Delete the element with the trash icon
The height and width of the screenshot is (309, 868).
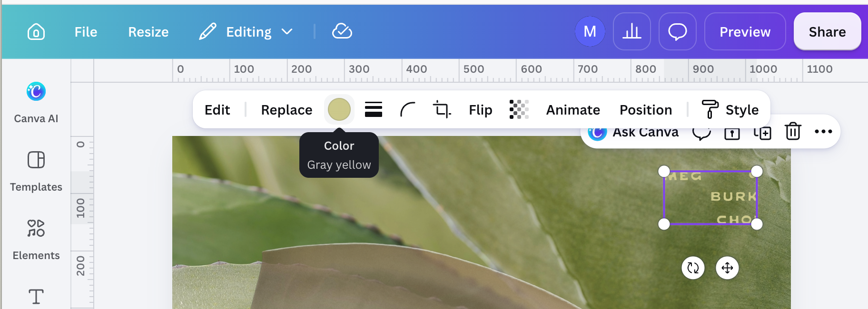pos(793,131)
